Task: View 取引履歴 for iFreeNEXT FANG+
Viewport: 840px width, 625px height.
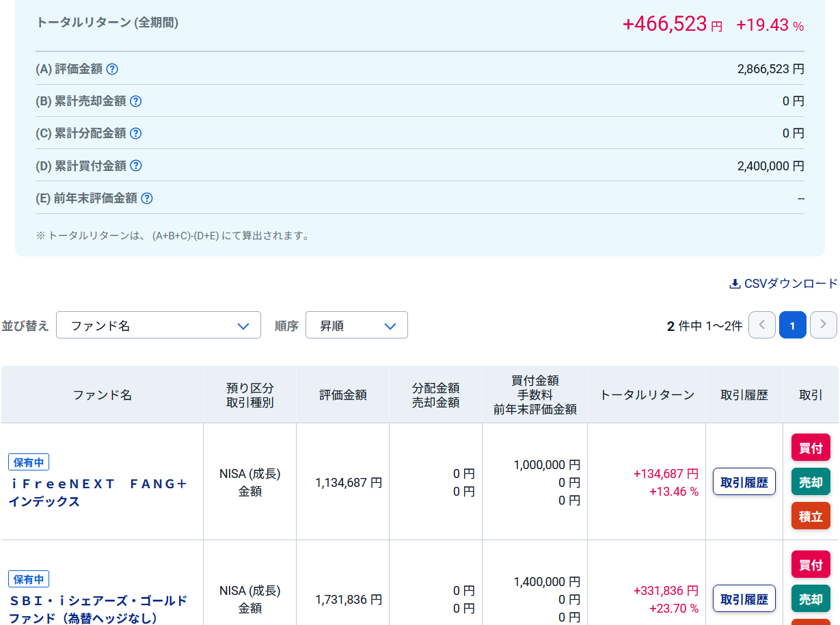Action: click(x=744, y=482)
